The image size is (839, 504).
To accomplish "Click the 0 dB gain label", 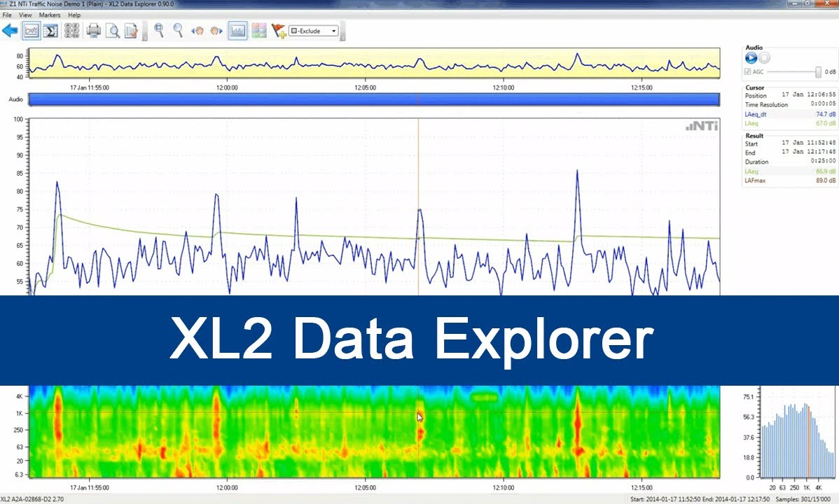I will tap(830, 71).
